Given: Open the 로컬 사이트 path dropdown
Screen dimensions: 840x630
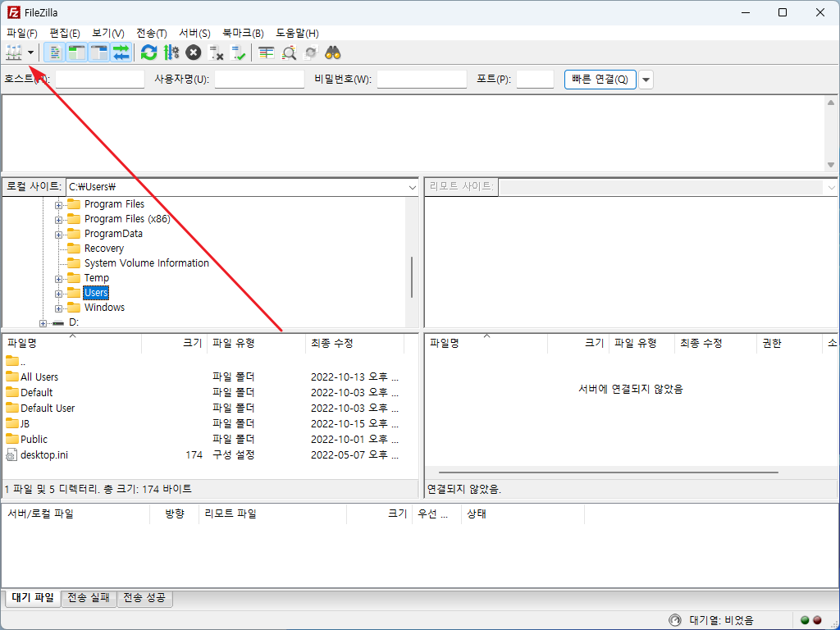Looking at the screenshot, I should pyautogui.click(x=412, y=187).
